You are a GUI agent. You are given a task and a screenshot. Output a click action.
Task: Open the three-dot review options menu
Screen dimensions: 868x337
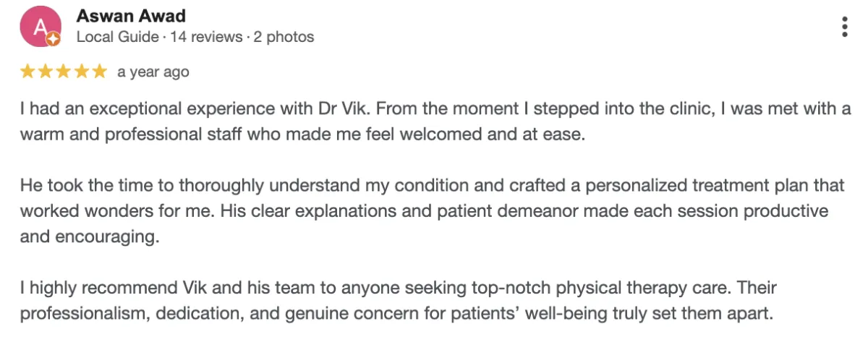point(844,27)
